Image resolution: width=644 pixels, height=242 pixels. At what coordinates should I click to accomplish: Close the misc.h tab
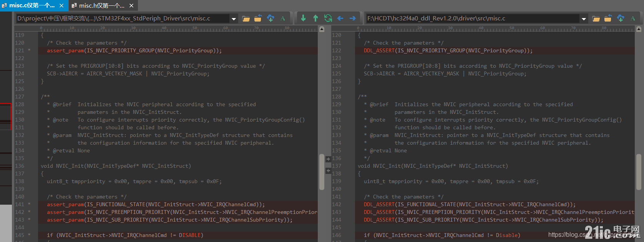(x=131, y=6)
